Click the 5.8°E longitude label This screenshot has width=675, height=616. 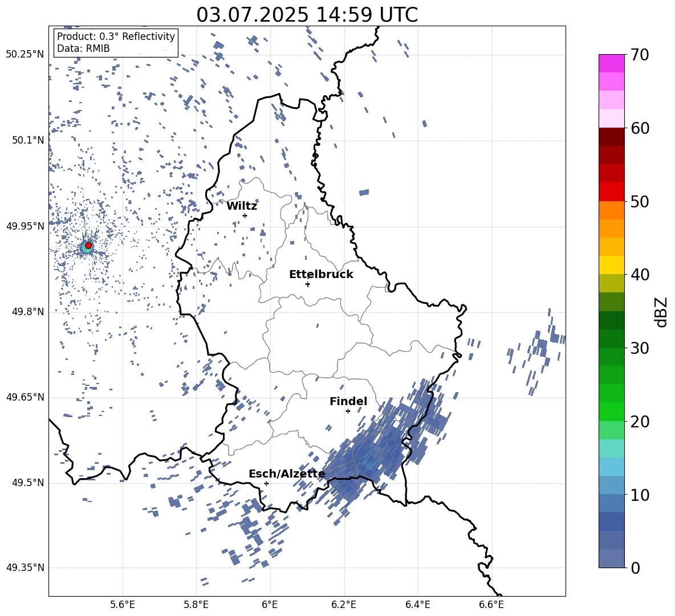196,605
